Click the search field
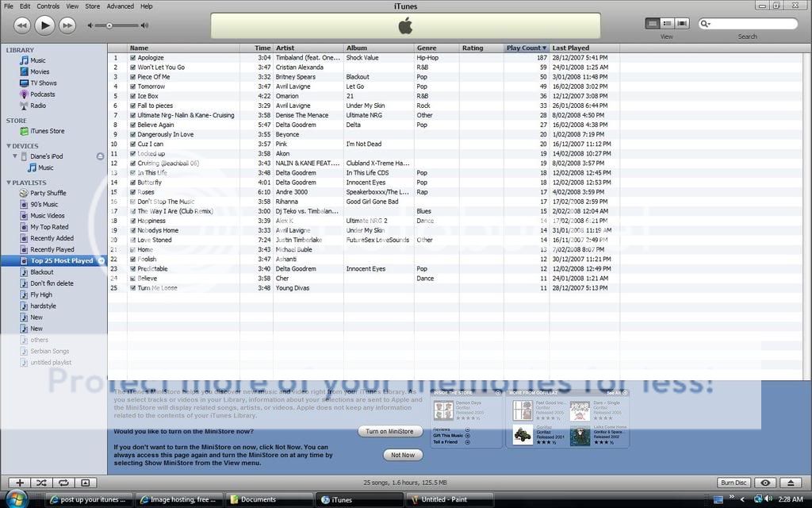Screen dimensions: 812x508 tap(748, 24)
